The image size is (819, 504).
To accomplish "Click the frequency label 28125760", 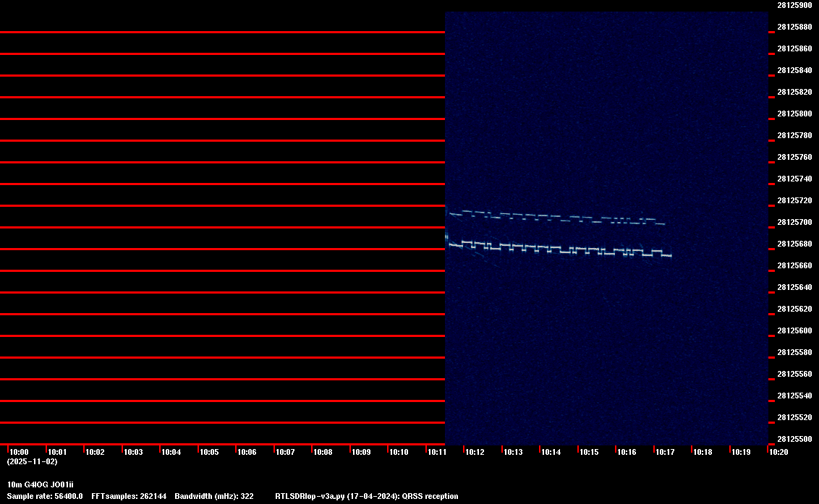I will [x=795, y=157].
